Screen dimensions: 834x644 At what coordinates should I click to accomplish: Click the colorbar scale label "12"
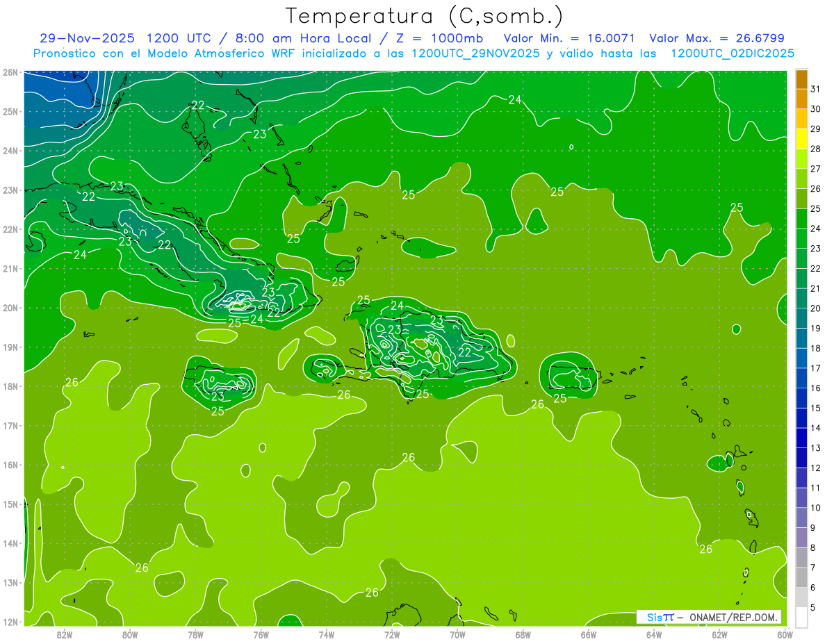click(816, 468)
